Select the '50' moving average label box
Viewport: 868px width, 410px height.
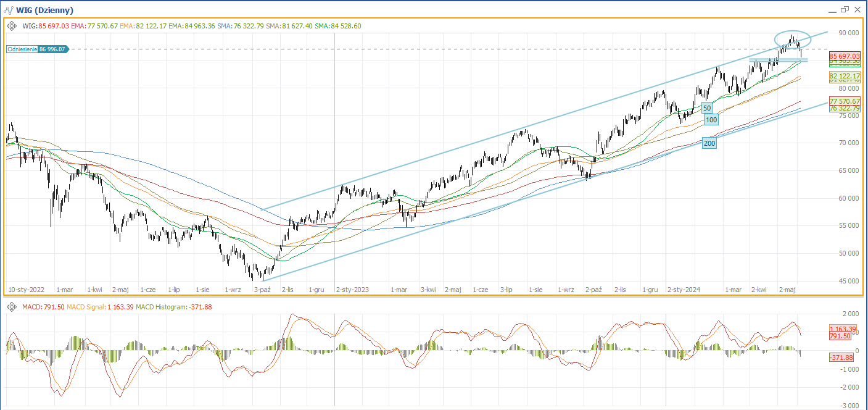pyautogui.click(x=707, y=108)
